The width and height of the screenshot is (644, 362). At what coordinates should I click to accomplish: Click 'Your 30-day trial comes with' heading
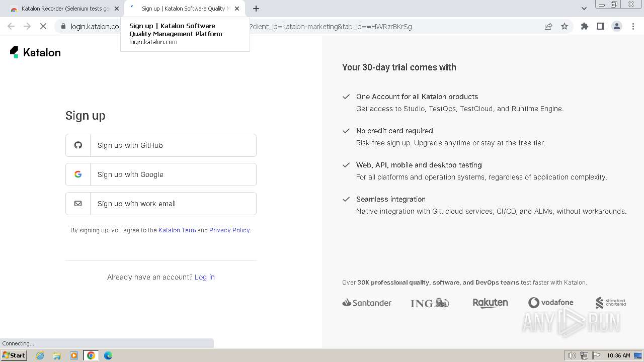(399, 67)
